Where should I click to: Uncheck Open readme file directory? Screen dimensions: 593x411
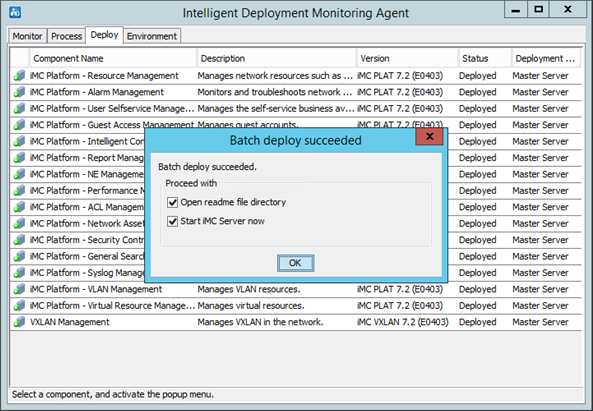pos(172,202)
